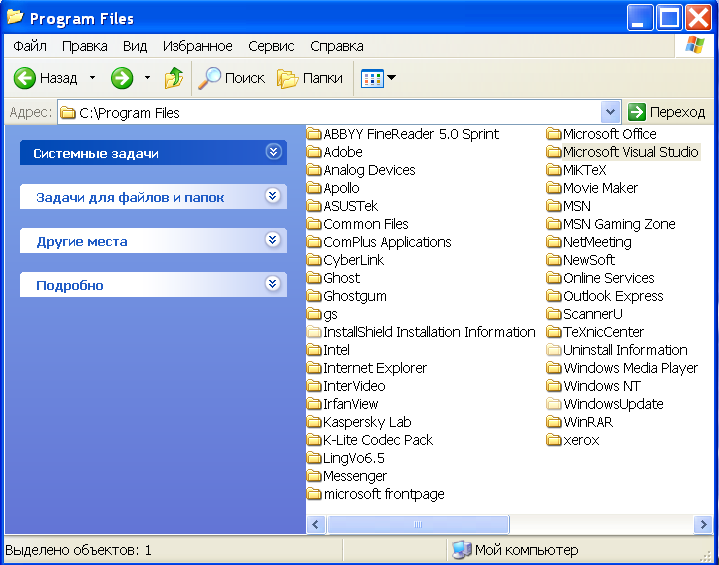Select the ComPlus Applications folder name
Screen dimensions: 719x565
click(x=387, y=242)
